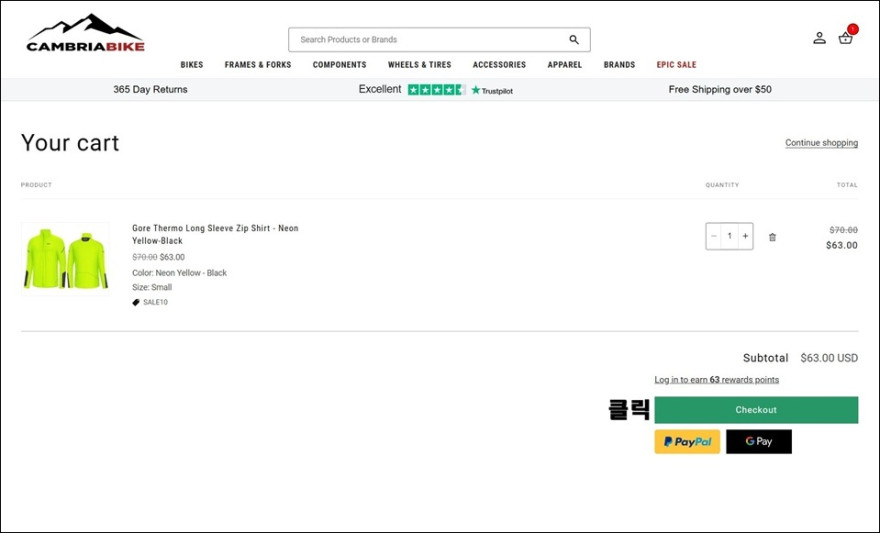Click the Trustpilot star rating
The width and height of the screenshot is (880, 533).
(x=437, y=90)
